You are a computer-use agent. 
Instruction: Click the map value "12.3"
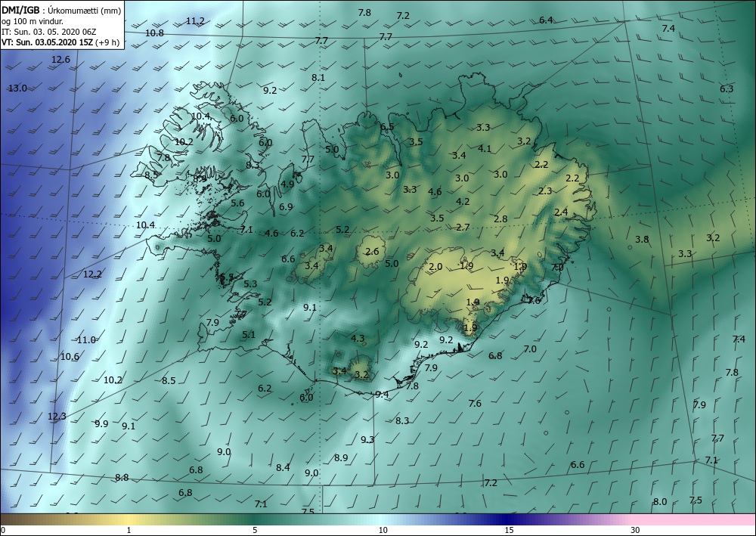pyautogui.click(x=57, y=416)
